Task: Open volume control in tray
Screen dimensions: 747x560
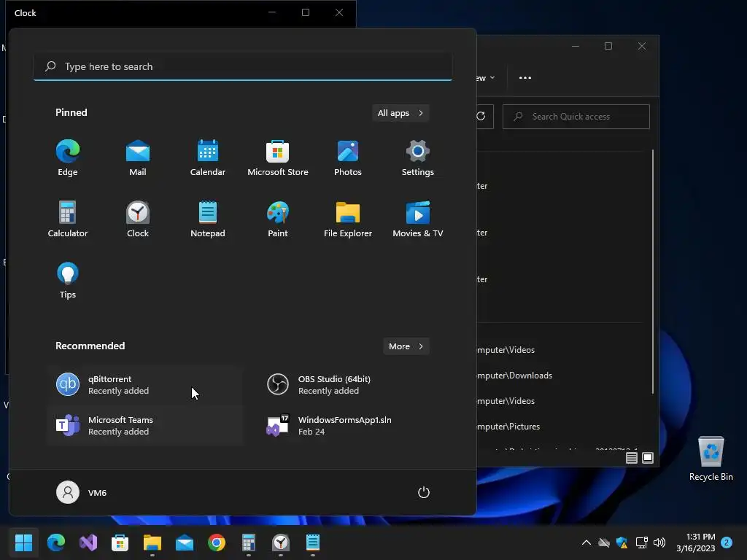Action: tap(659, 542)
